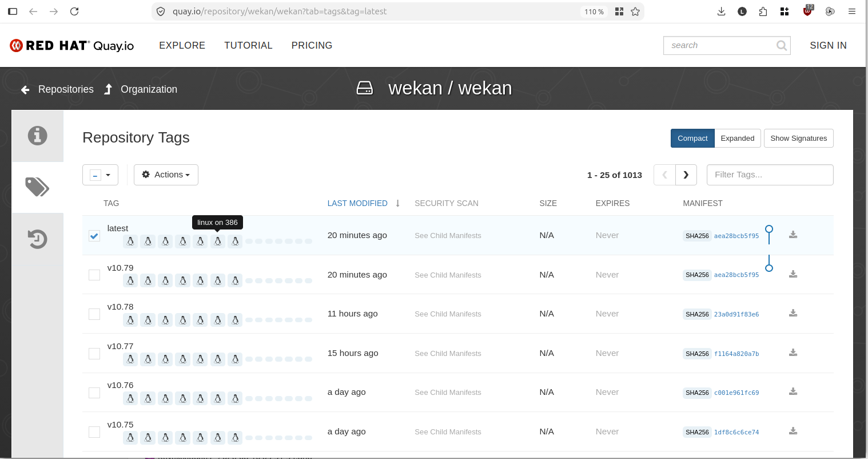
Task: Click the Tag column header
Action: pos(111,203)
